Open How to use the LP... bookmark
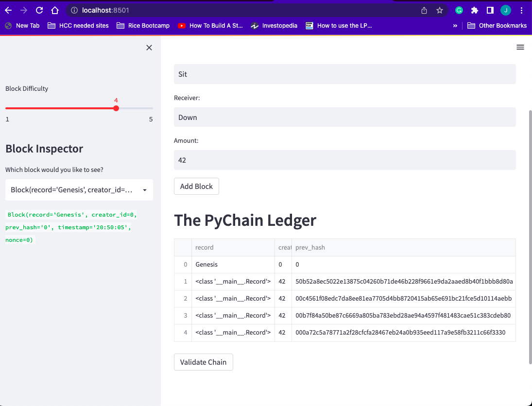This screenshot has height=406, width=532. pyautogui.click(x=339, y=25)
